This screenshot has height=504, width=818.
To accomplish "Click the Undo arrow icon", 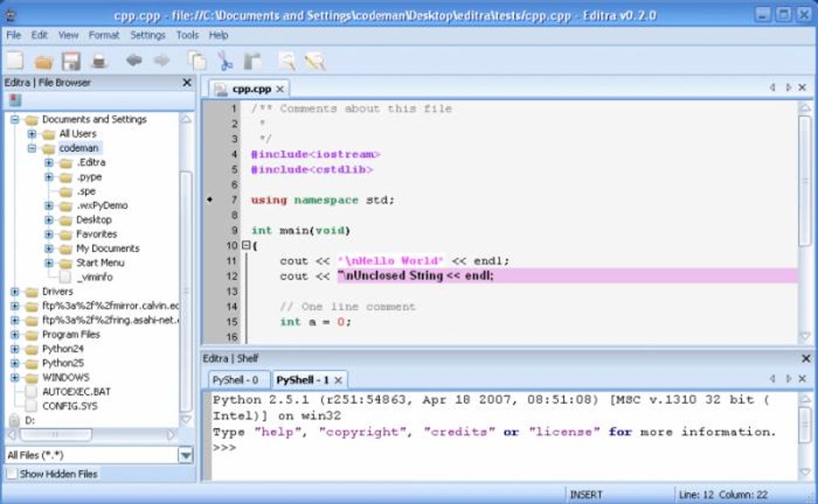I will 134,61.
